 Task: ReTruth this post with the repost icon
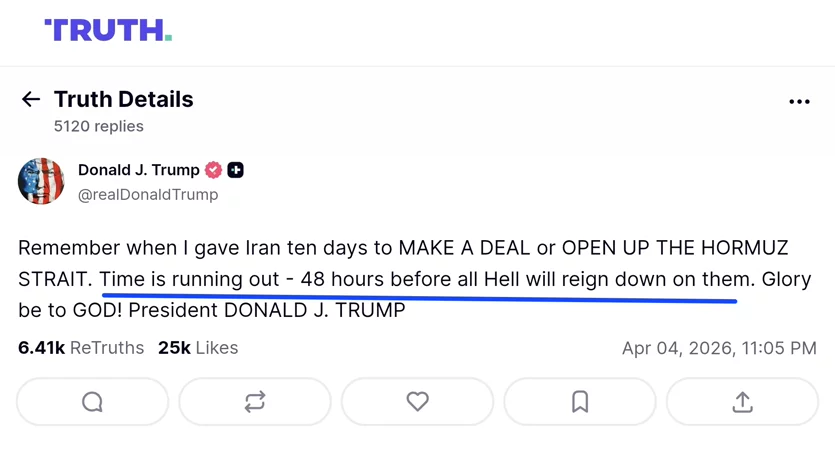coord(255,402)
